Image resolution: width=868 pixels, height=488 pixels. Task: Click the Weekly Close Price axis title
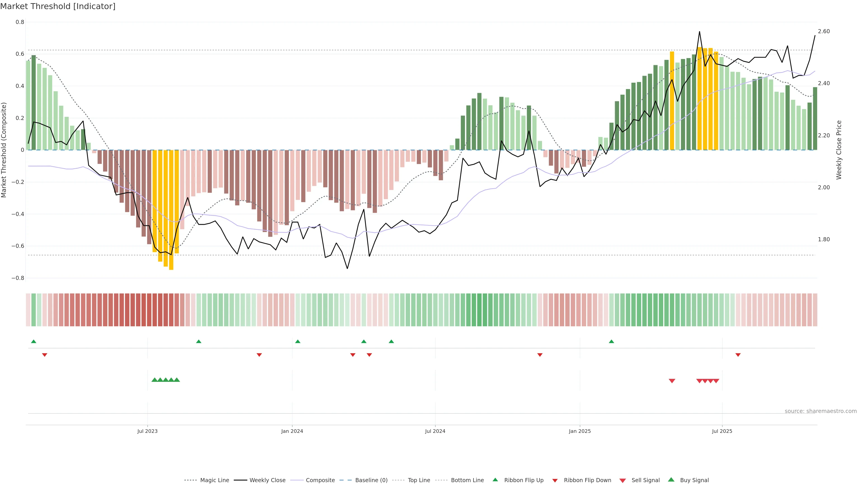(x=839, y=150)
